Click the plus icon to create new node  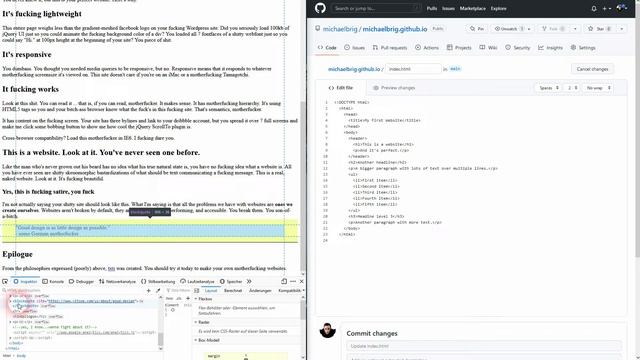coord(149,290)
